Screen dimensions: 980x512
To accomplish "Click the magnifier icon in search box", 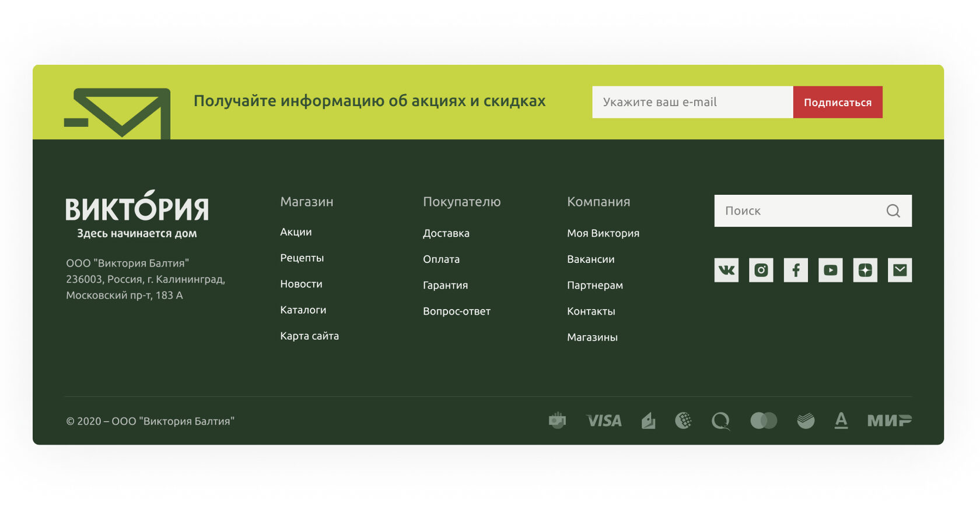I will pos(893,211).
